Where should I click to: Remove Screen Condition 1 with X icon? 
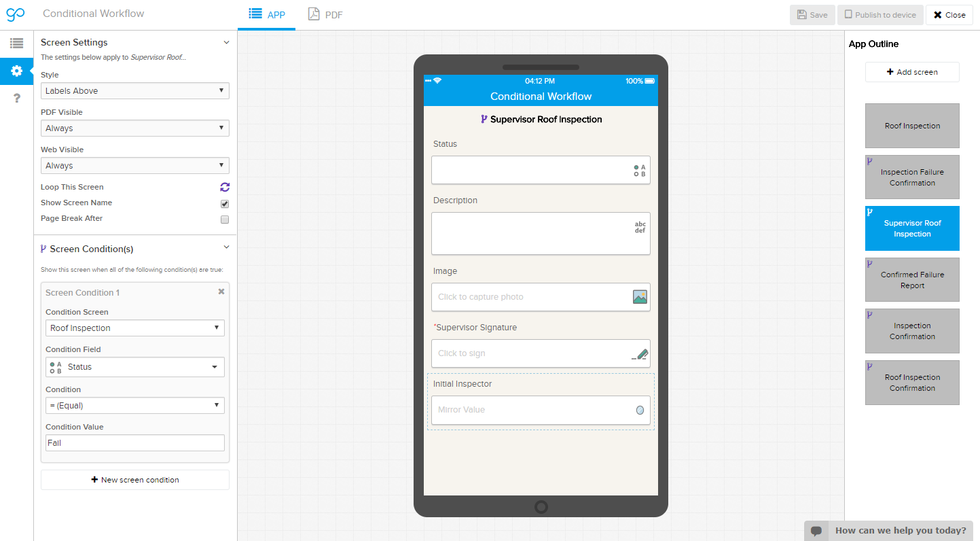pos(221,292)
